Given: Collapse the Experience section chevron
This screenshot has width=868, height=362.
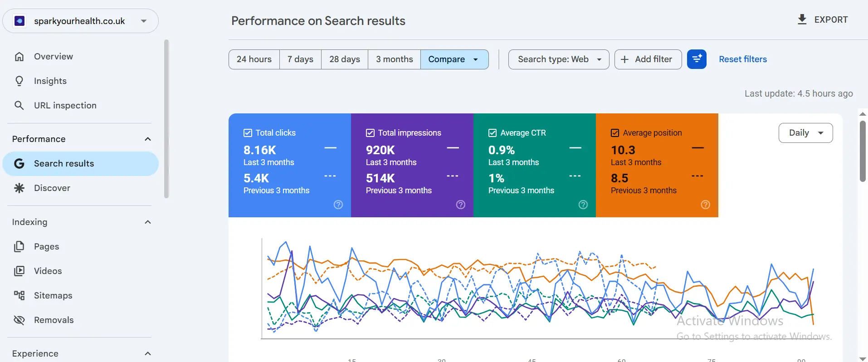Looking at the screenshot, I should tap(147, 354).
